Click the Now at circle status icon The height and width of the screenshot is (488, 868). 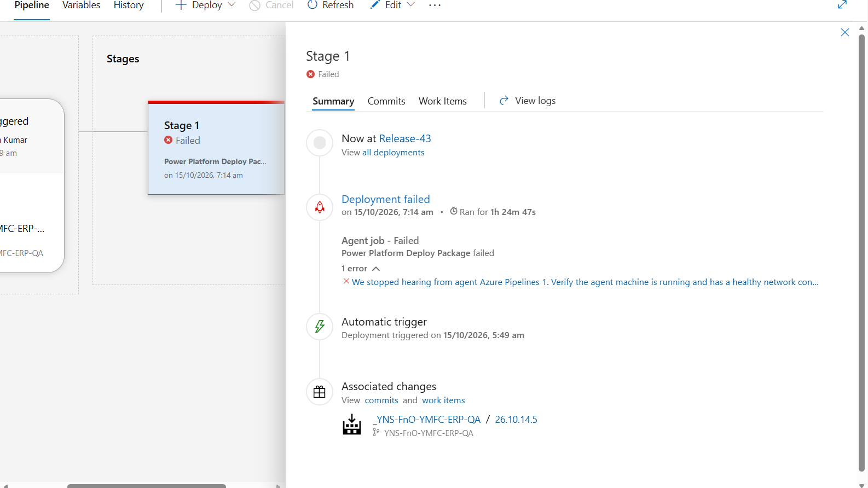(320, 143)
